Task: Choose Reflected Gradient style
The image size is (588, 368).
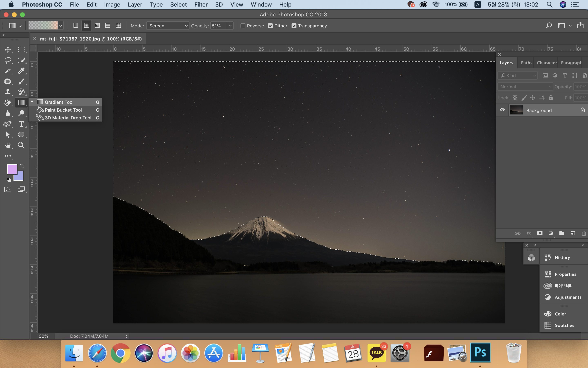Action: click(108, 26)
